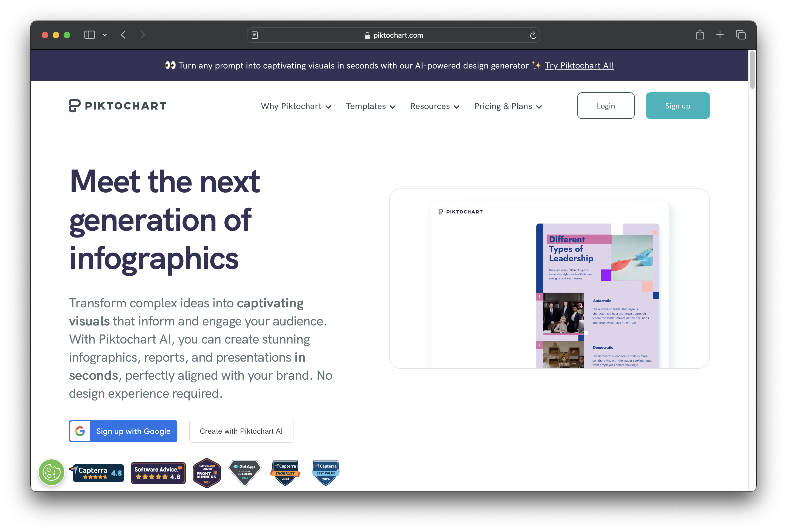Toggle the Safari sidebar icon
The image size is (787, 532).
[x=89, y=35]
